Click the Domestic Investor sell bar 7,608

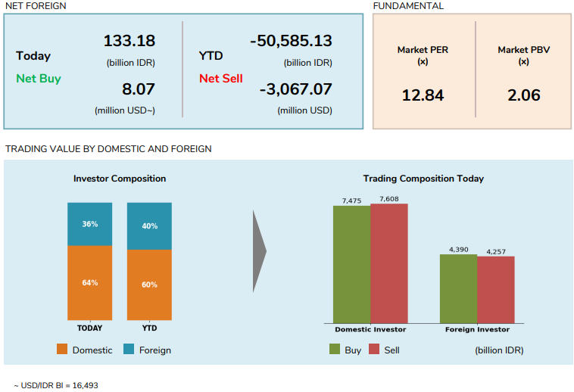click(x=389, y=263)
